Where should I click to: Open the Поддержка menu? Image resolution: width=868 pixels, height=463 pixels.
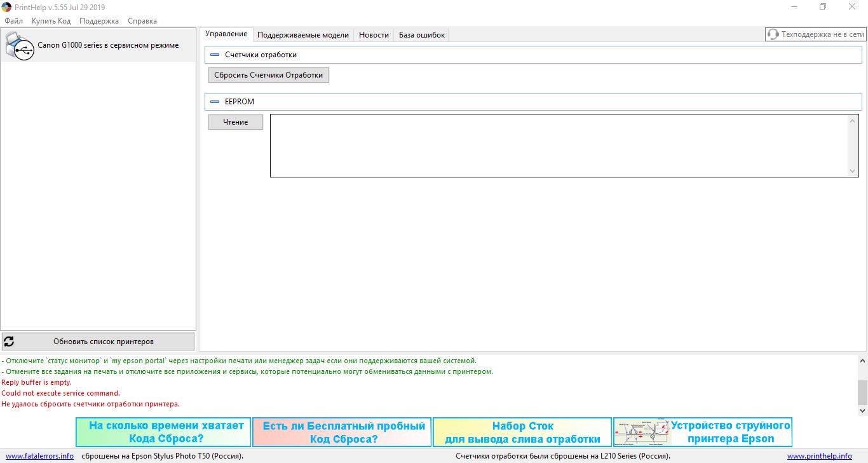click(99, 21)
